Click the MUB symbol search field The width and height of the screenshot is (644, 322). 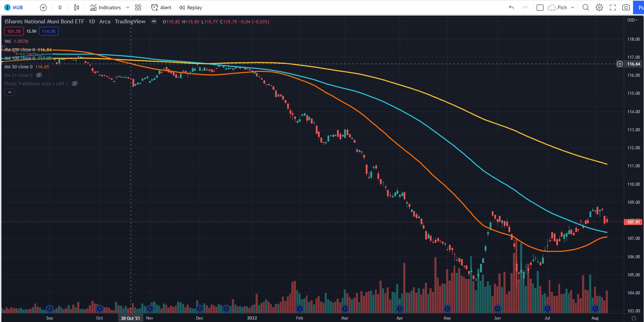tap(14, 7)
